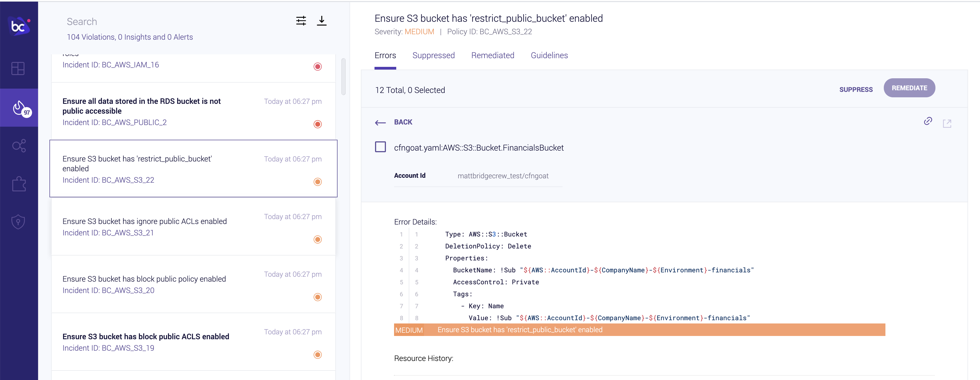Click the BucketName code line
980x380 pixels.
pyautogui.click(x=603, y=270)
